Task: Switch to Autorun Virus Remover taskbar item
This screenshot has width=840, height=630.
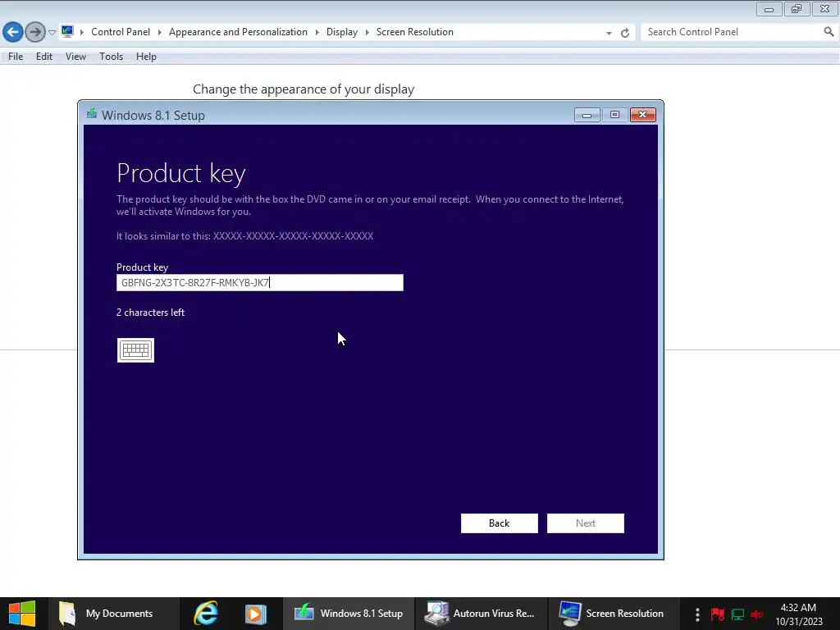Action: point(481,614)
